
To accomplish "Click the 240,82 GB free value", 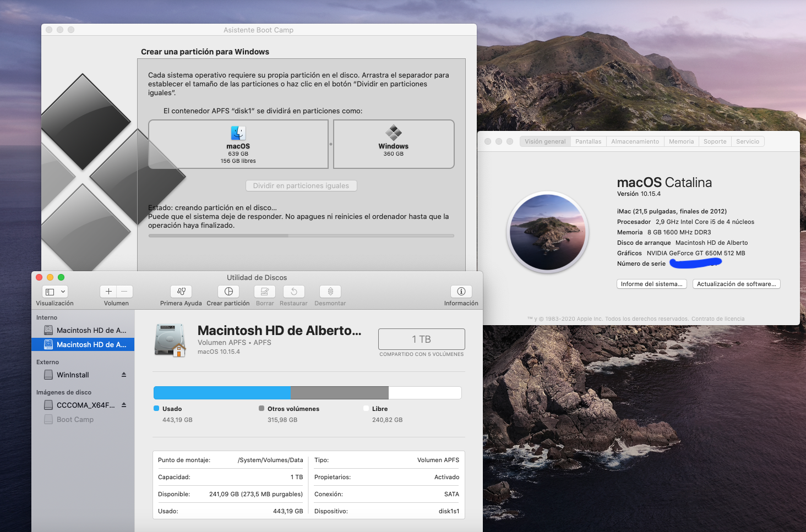I will (388, 420).
